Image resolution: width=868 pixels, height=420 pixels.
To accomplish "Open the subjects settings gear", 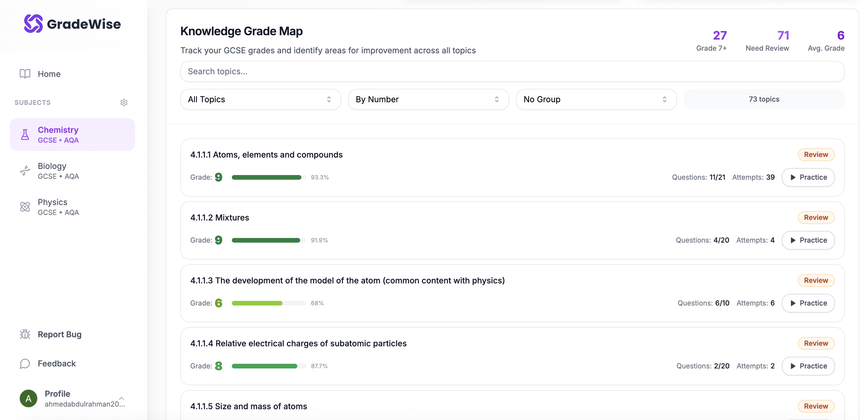I will click(124, 102).
